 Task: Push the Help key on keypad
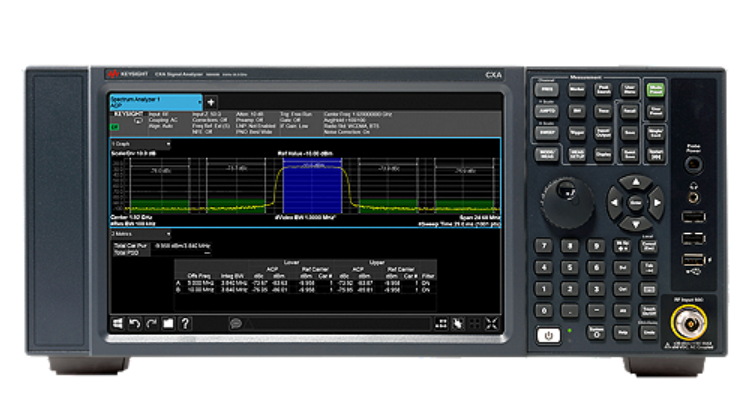click(622, 333)
